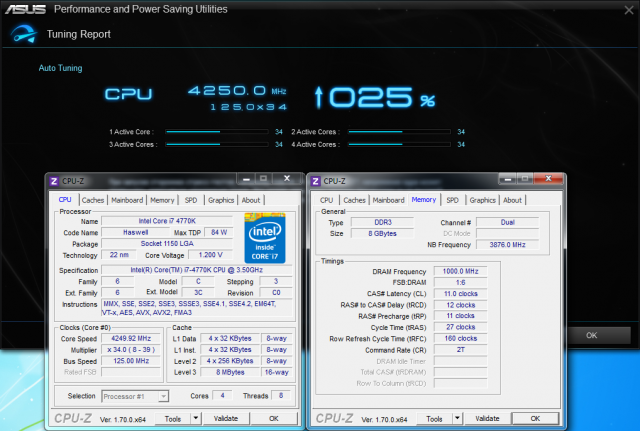
Task: Open Mainboard tab in left CPU-Z
Action: pos(127,200)
